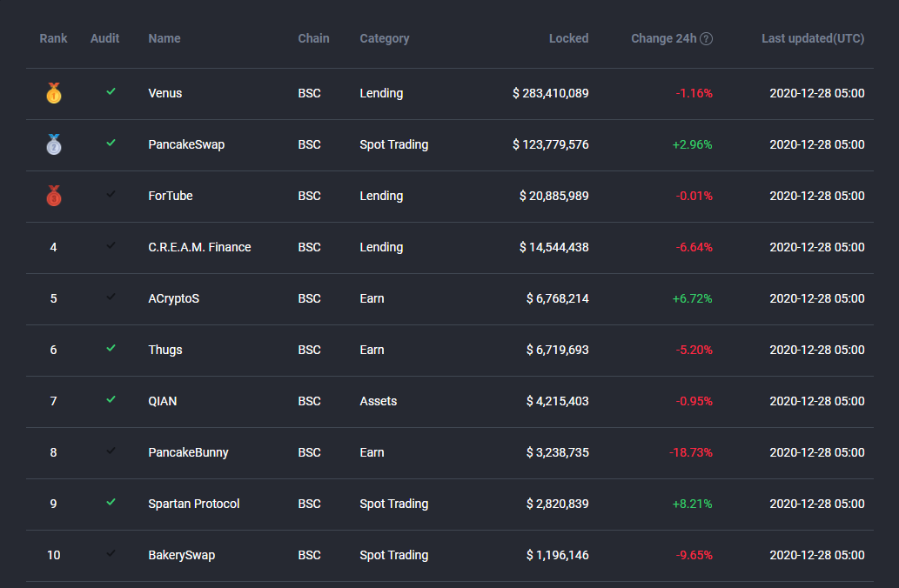Click the Change 24h help question icon
This screenshot has height=588, width=899.
(x=707, y=38)
